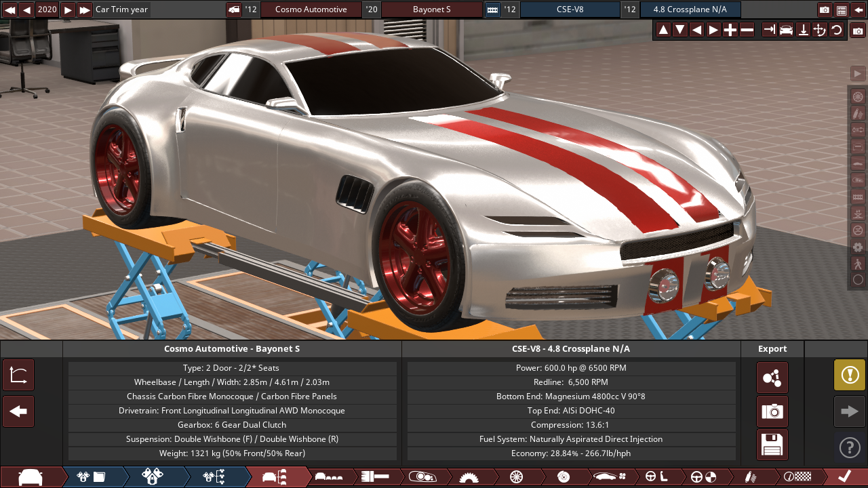868x488 pixels.
Task: Open the car trim overview tab
Action: [276, 476]
